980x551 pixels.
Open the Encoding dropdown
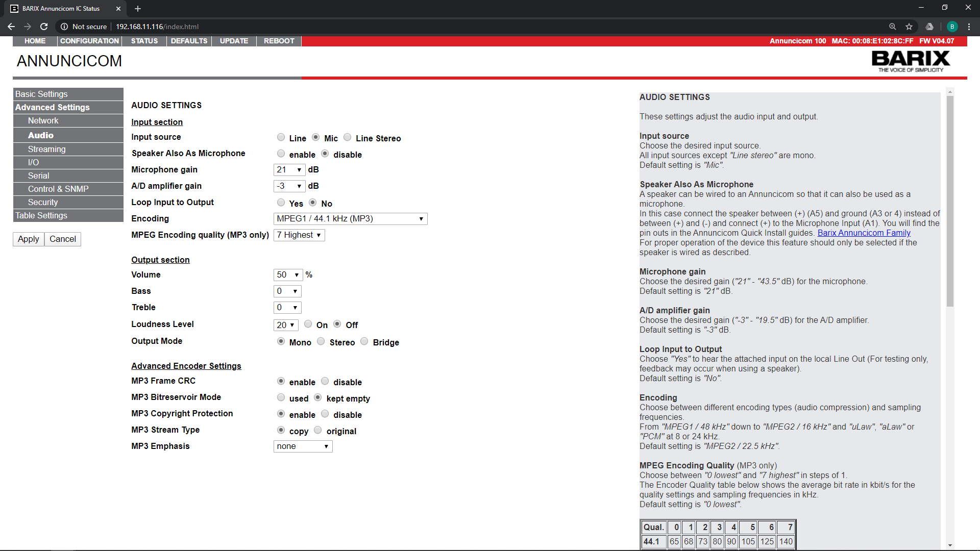point(350,219)
